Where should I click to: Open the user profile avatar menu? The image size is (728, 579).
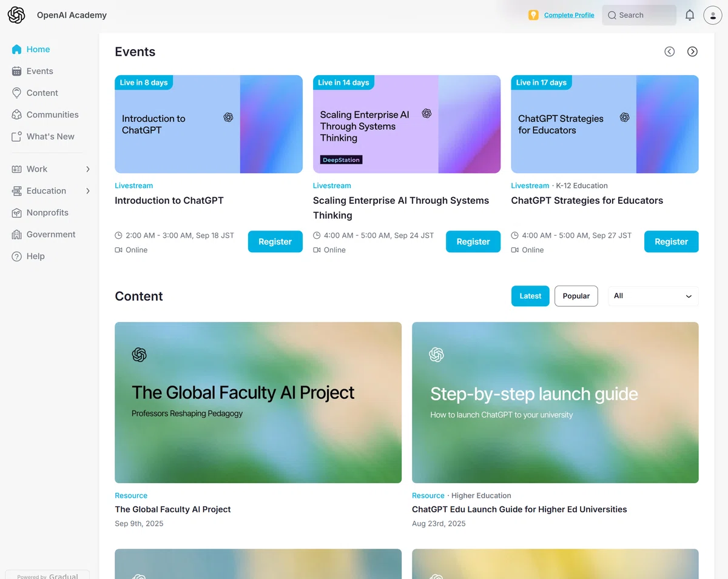[x=712, y=15]
